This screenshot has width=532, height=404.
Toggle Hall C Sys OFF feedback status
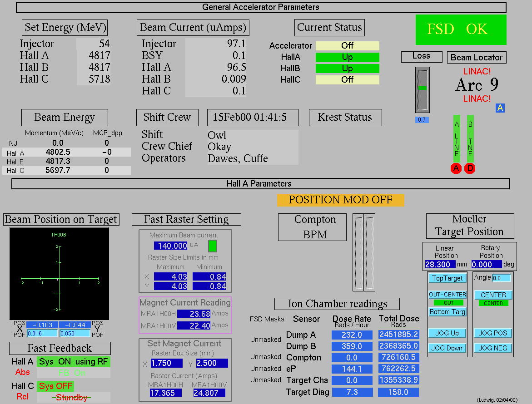click(55, 386)
